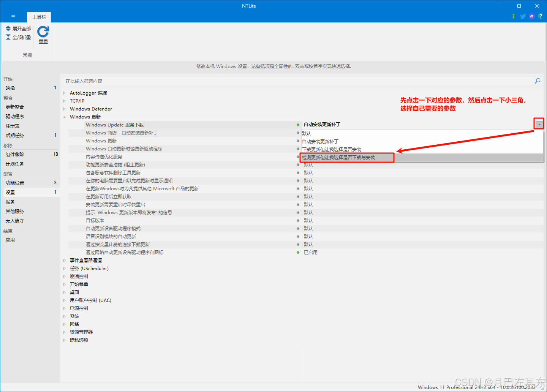Expand the 网络 node

pyautogui.click(x=65, y=324)
